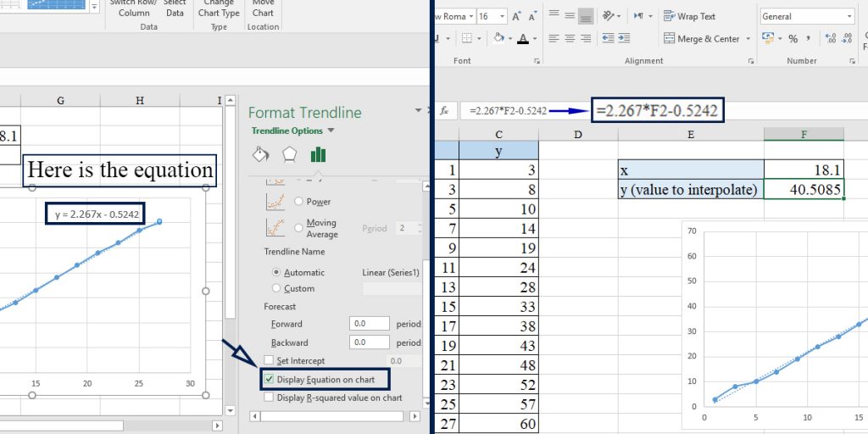Viewport: 868px width, 434px height.
Task: Click Forecast Forward periods field
Action: coord(370,324)
